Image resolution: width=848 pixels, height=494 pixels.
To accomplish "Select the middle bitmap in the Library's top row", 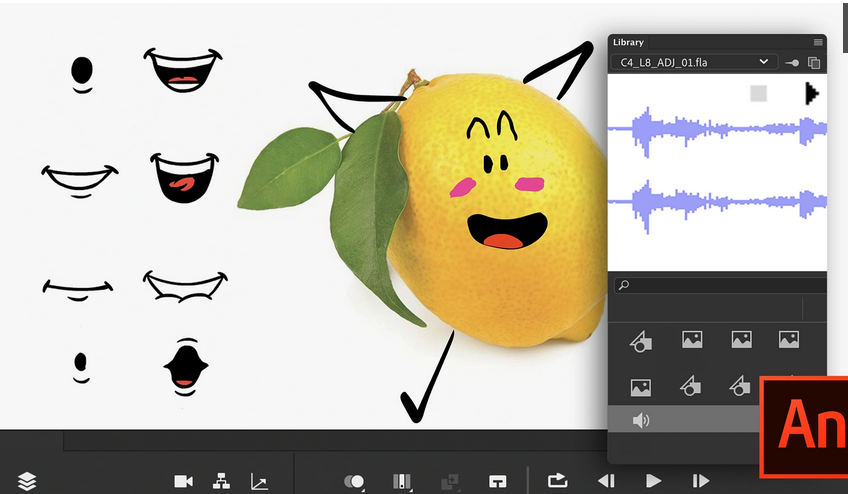I will point(741,340).
